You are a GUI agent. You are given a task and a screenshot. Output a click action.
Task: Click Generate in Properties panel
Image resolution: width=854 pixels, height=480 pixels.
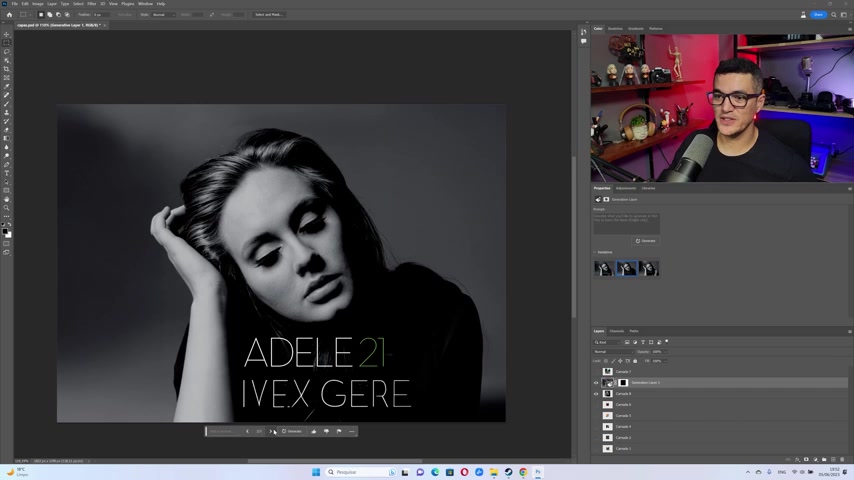[x=646, y=241]
